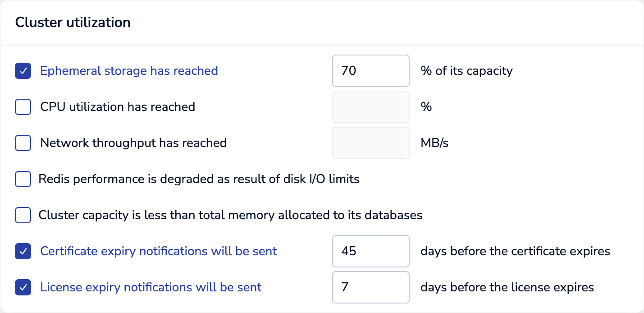The width and height of the screenshot is (644, 313).
Task: Click the "Cluster utilization" section heading
Action: [x=73, y=22]
